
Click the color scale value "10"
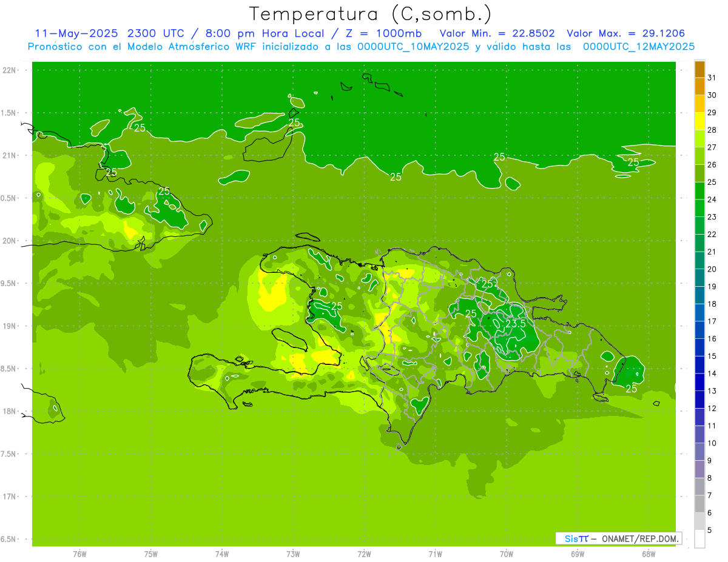(712, 443)
